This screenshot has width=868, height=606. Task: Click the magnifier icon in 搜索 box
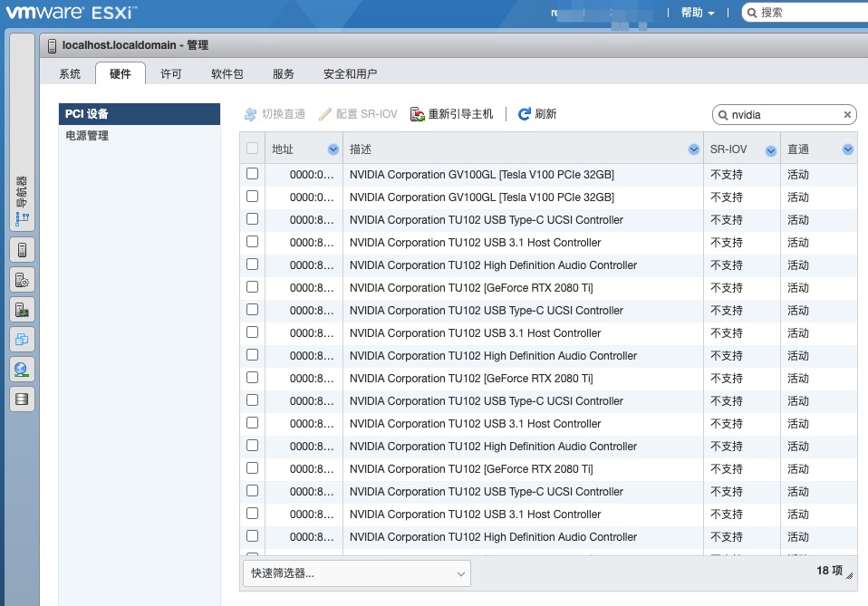752,13
